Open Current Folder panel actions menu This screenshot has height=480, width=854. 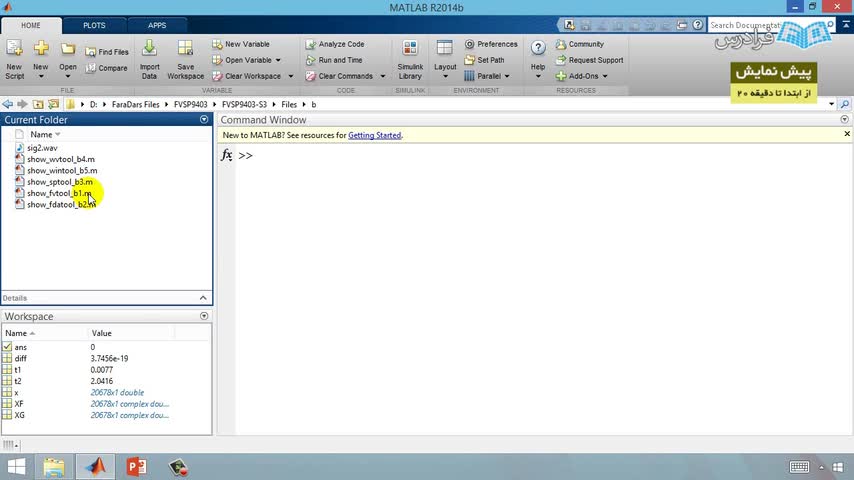tap(204, 120)
